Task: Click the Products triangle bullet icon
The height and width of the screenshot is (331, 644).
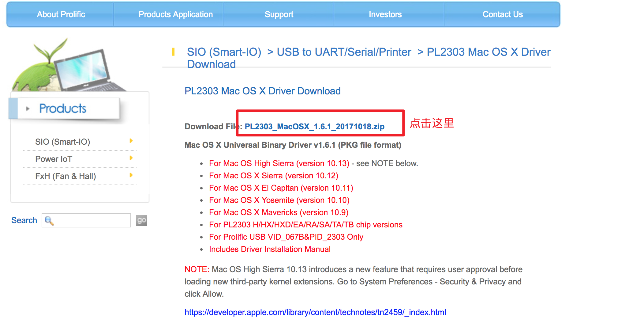Action: [28, 109]
